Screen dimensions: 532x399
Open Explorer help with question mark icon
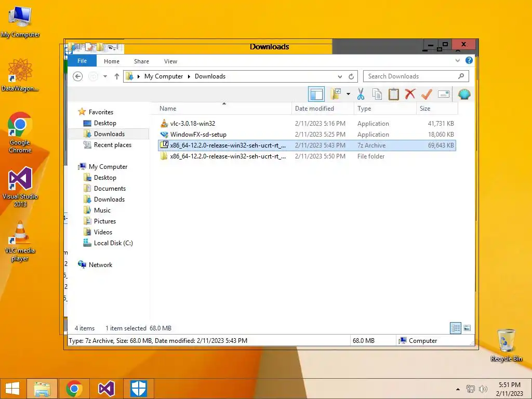point(469,60)
